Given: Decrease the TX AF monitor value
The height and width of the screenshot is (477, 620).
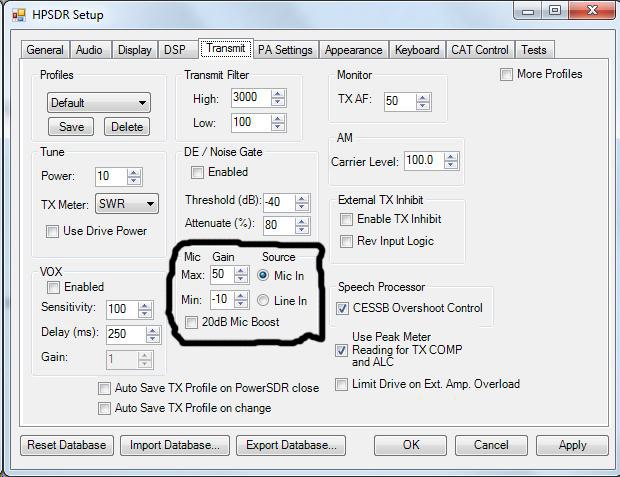Looking at the screenshot, I should [423, 106].
